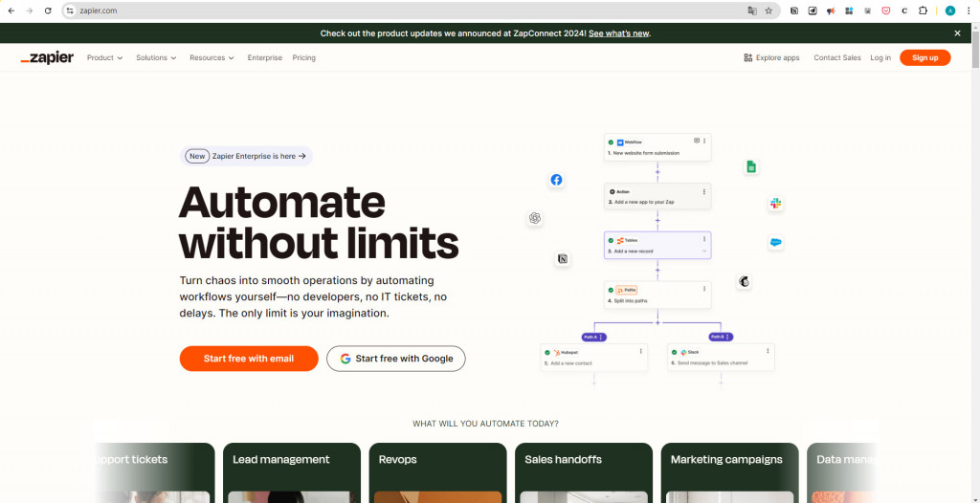Click the plus connector below the Webflow step
Image resolution: width=980 pixels, height=503 pixels.
pyautogui.click(x=657, y=172)
